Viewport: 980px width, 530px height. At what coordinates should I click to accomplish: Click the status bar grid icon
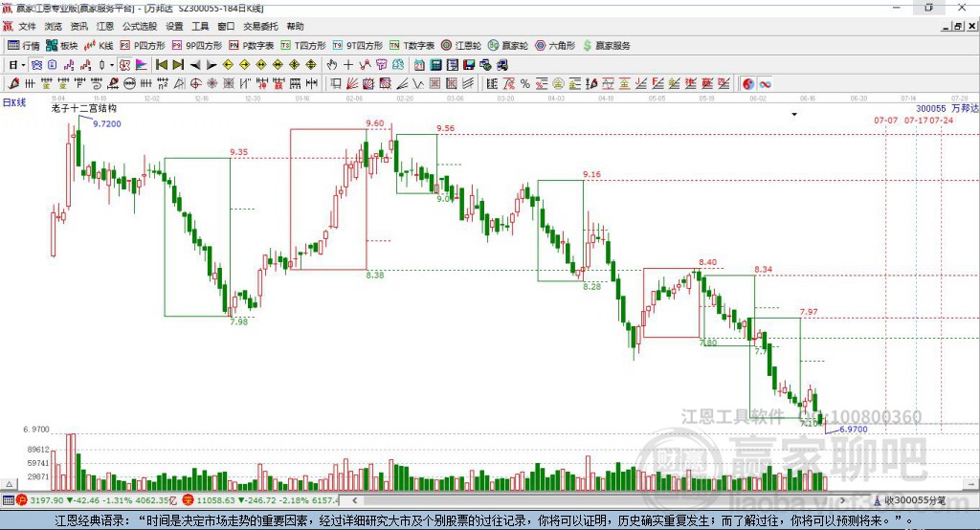(8, 500)
